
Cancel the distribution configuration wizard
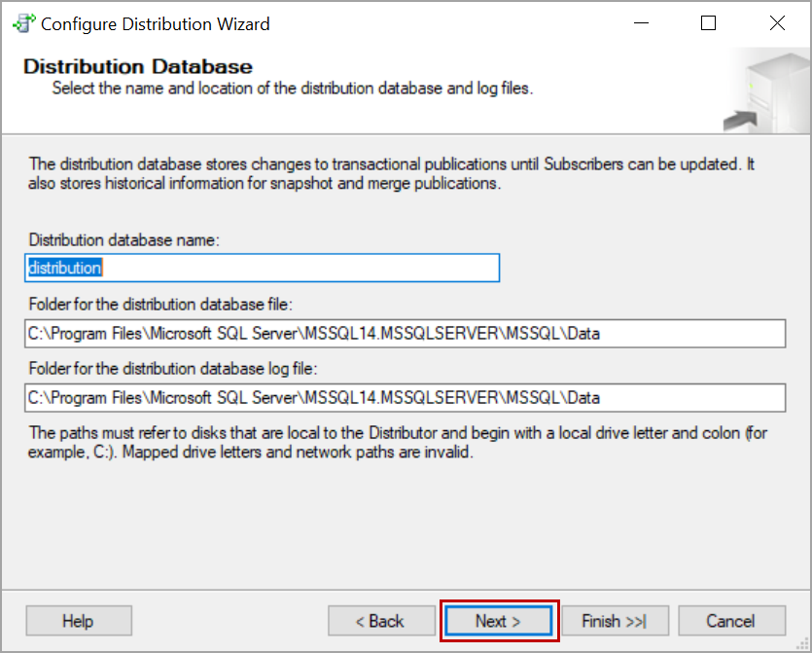[732, 621]
